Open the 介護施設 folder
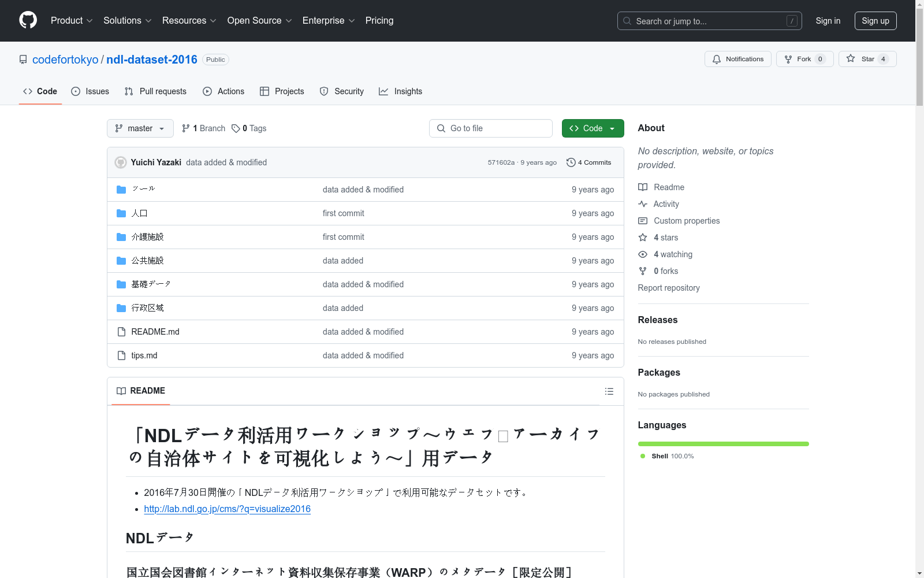The width and height of the screenshot is (924, 578). click(x=147, y=237)
